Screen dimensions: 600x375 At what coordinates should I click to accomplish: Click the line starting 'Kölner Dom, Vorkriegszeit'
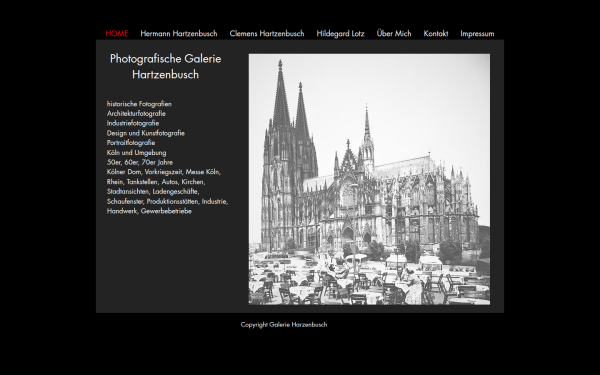[164, 172]
